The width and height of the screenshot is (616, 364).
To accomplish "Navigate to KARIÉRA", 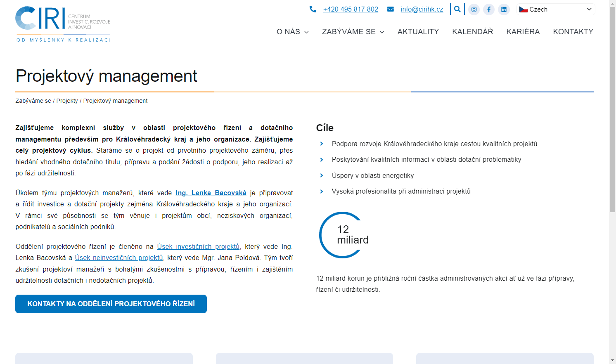I will pyautogui.click(x=523, y=32).
